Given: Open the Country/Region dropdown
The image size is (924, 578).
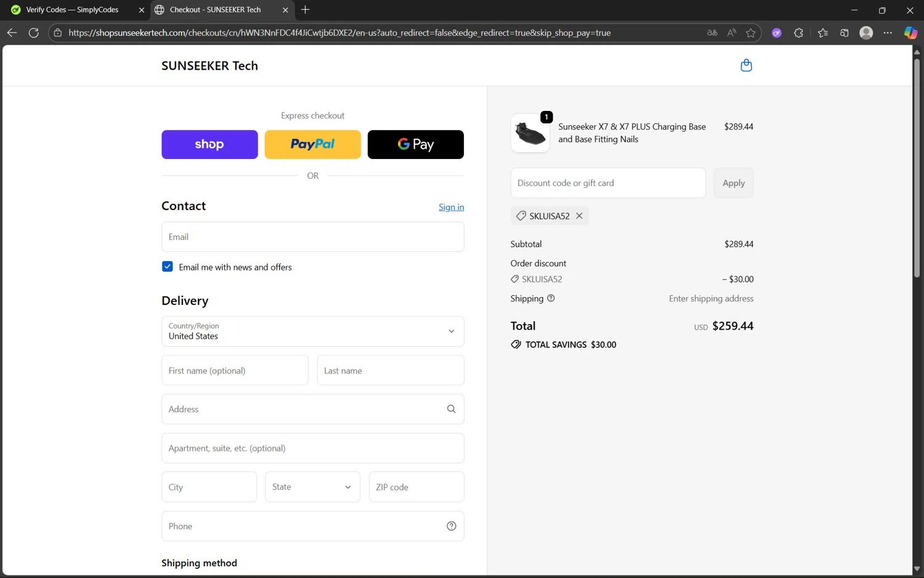Looking at the screenshot, I should point(313,332).
